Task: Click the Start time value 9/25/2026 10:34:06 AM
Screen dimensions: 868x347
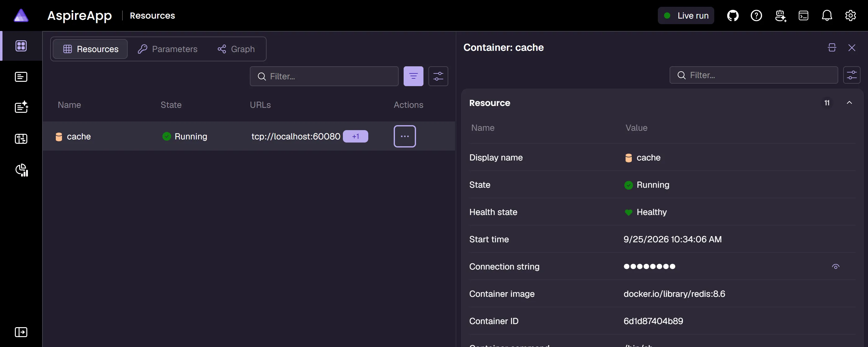Action: coord(672,239)
